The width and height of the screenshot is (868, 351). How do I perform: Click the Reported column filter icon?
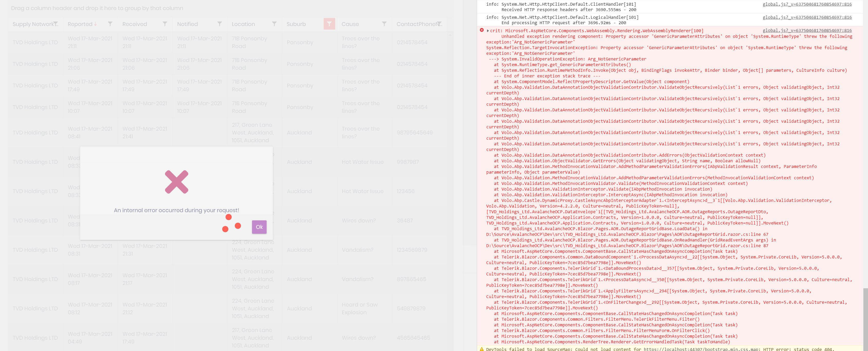[x=110, y=24]
